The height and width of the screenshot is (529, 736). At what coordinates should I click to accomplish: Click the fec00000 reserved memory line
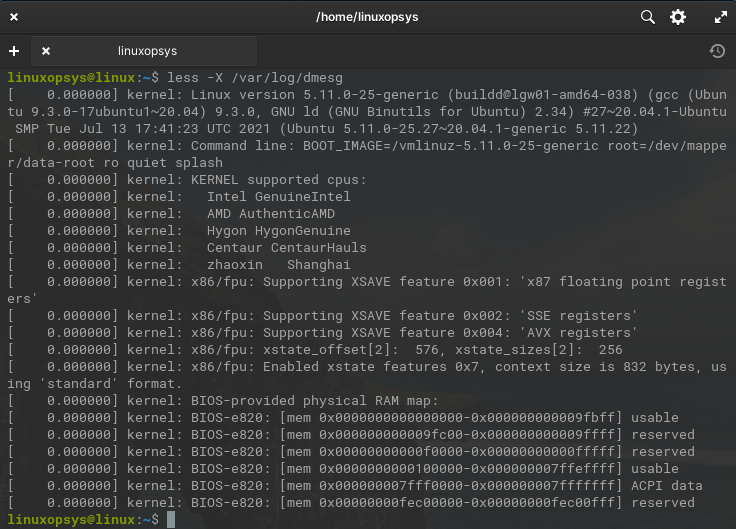(x=351, y=503)
